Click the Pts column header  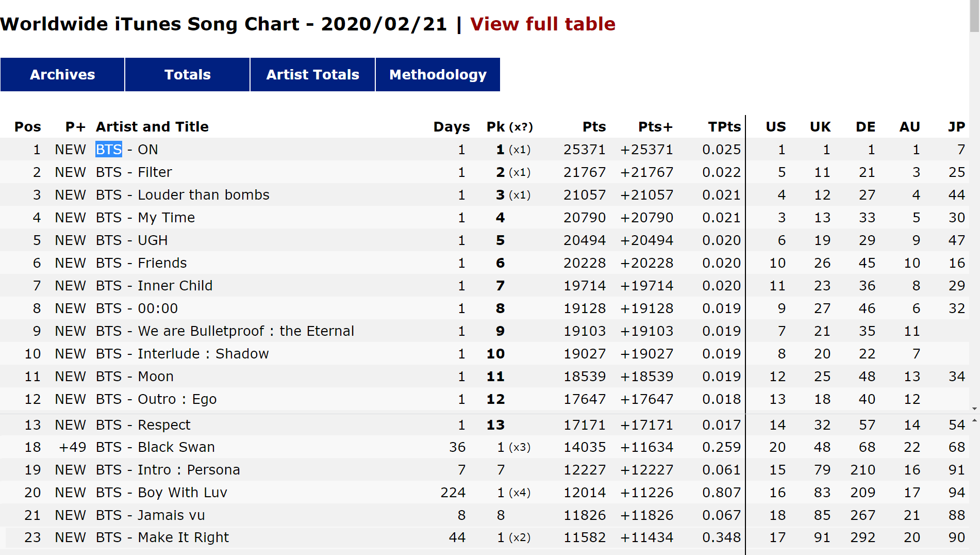(x=594, y=127)
